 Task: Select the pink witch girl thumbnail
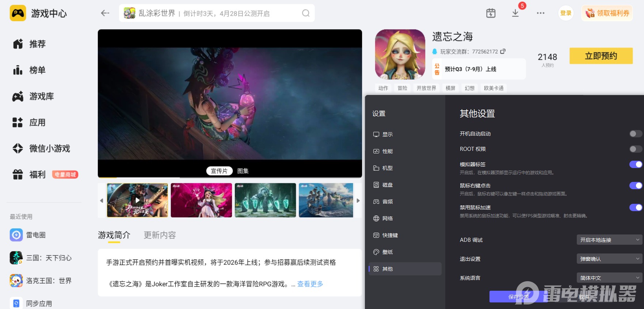coord(201,200)
